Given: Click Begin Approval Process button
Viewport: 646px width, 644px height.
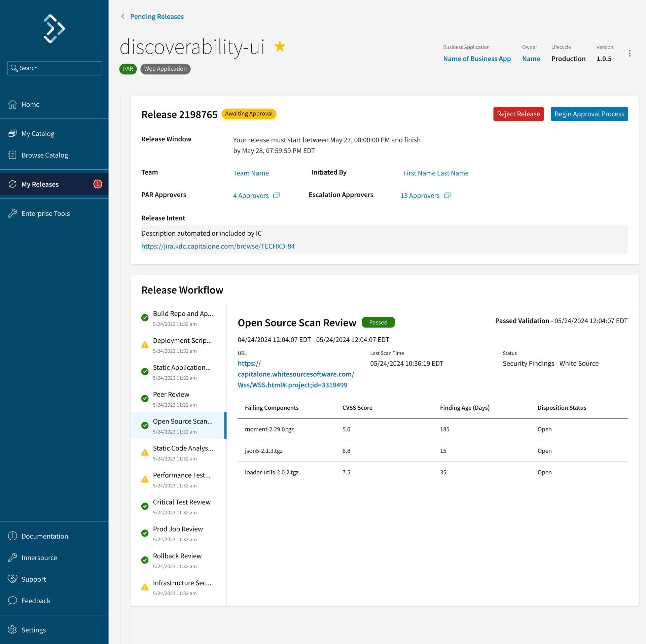Looking at the screenshot, I should 589,114.
